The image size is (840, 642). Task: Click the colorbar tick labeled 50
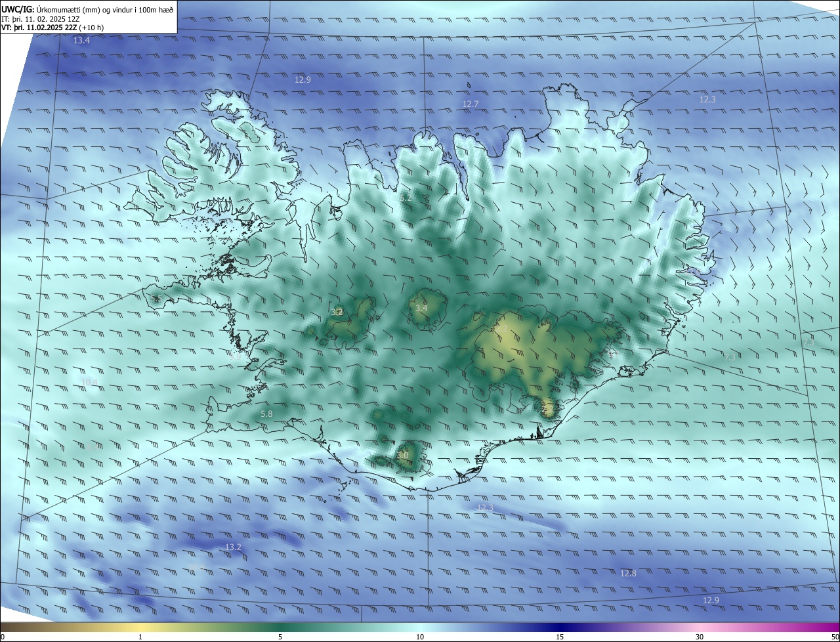click(x=835, y=637)
